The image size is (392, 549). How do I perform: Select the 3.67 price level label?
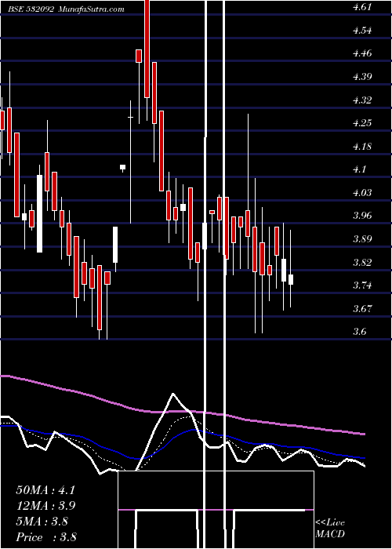click(362, 309)
